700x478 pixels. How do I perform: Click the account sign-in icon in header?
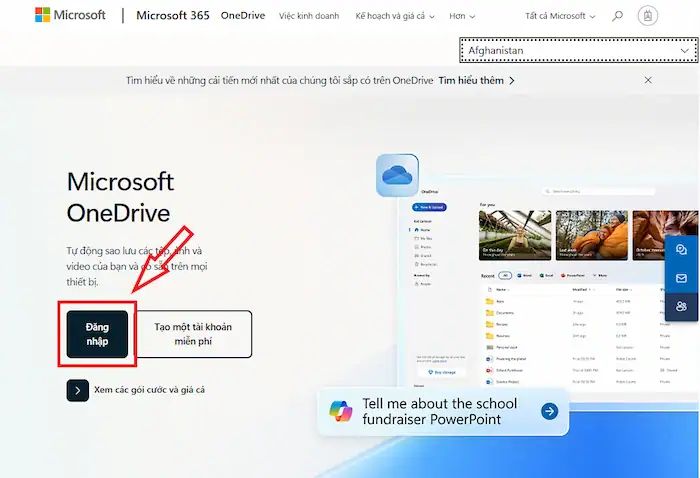click(x=648, y=16)
